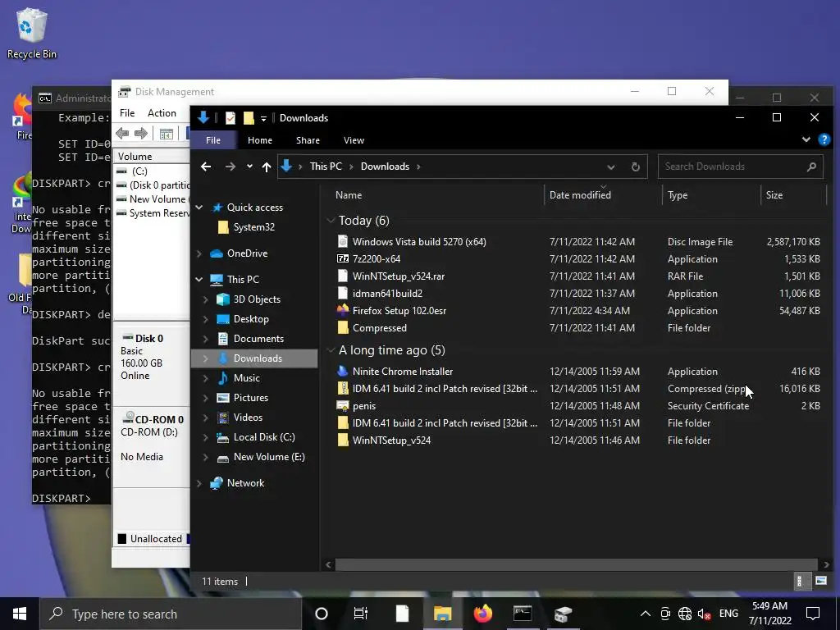Click the Properties icon in Explorer title bar
Screen dimensions: 840x630
point(231,118)
